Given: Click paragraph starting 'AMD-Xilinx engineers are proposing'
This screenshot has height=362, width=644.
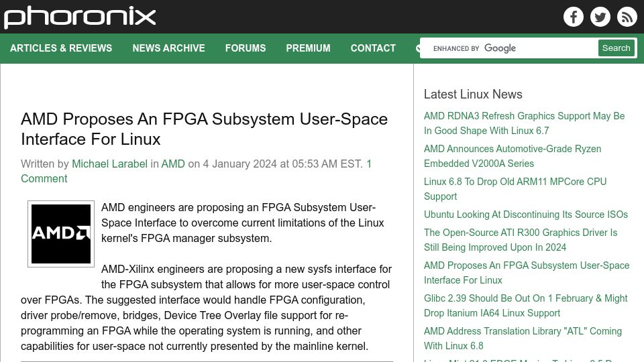Looking at the screenshot, I should click(x=206, y=308).
